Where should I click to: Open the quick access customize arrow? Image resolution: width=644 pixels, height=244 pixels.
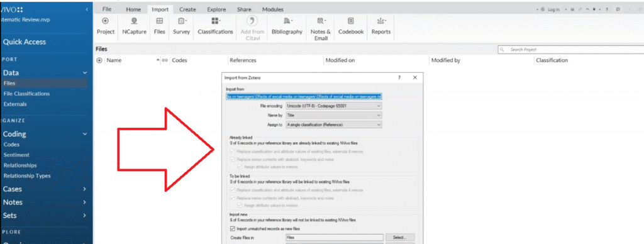click(x=594, y=9)
